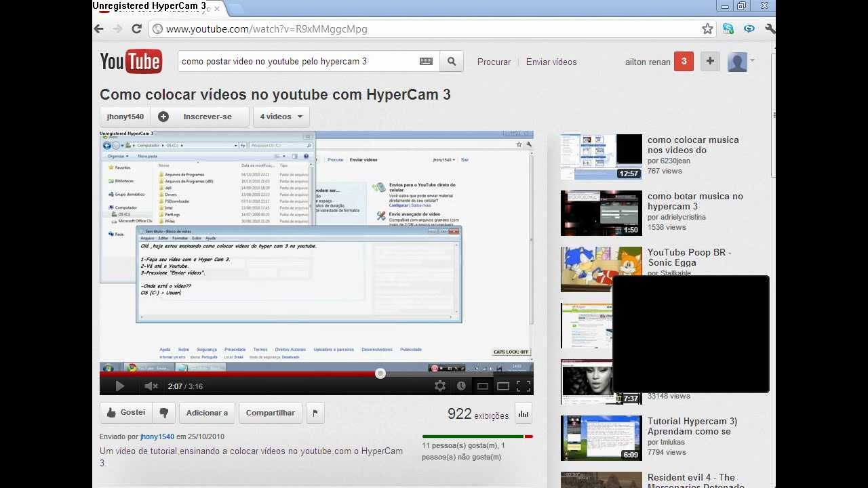
Task: Click jhony1540 uploader link in description
Action: (x=157, y=437)
